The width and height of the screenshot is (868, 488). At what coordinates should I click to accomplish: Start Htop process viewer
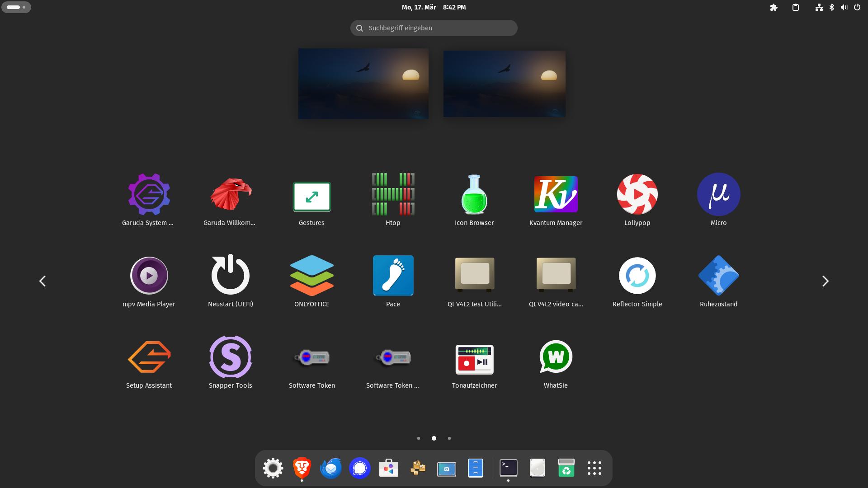pos(393,195)
